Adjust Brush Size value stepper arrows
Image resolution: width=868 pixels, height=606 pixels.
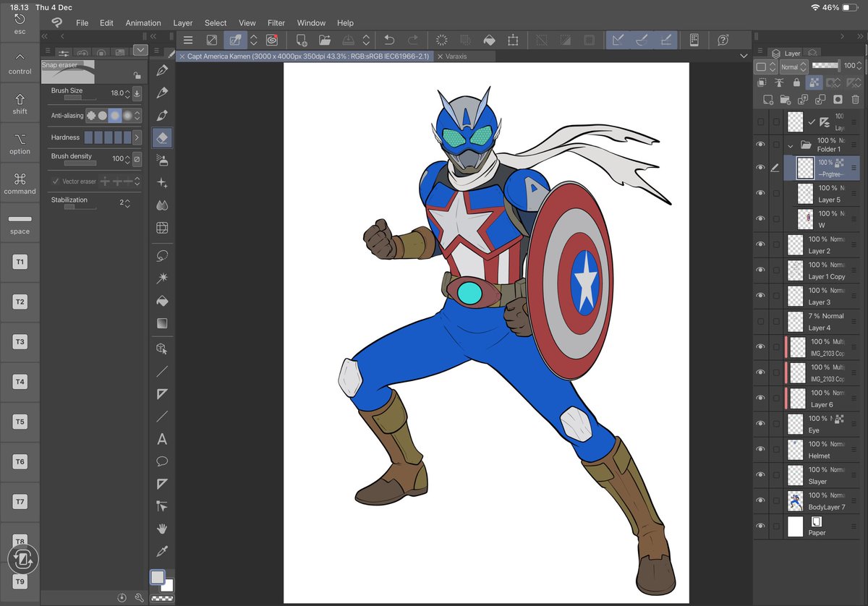pos(128,93)
